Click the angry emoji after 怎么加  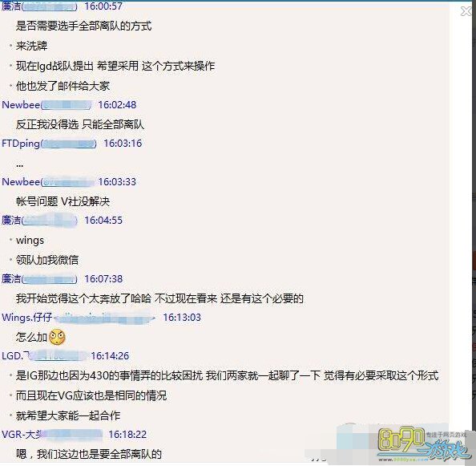pos(57,337)
